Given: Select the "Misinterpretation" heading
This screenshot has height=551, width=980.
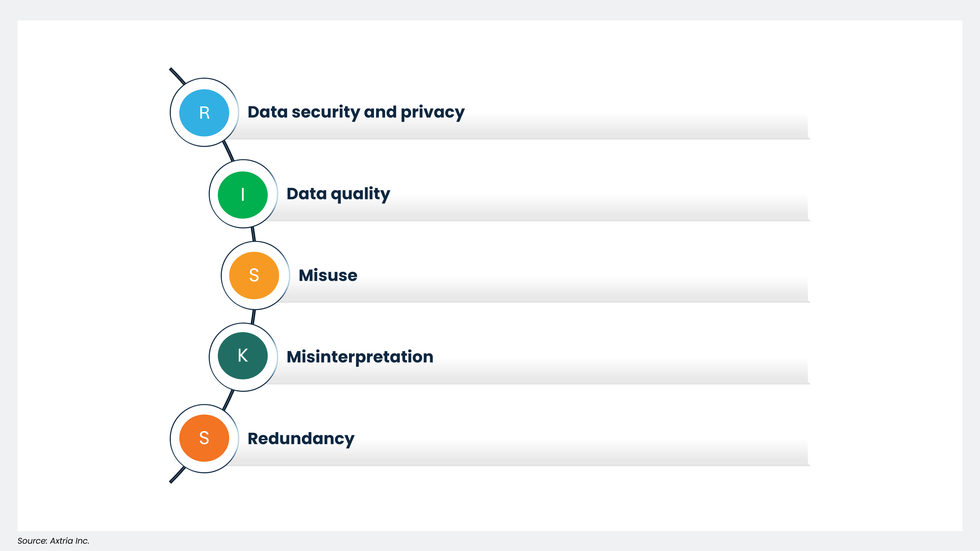Looking at the screenshot, I should 360,357.
